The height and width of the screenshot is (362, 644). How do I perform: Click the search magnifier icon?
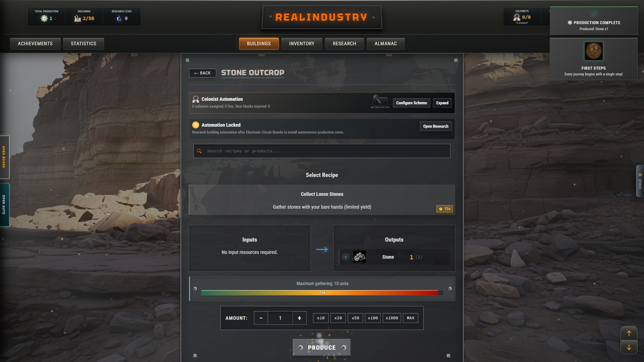click(199, 151)
